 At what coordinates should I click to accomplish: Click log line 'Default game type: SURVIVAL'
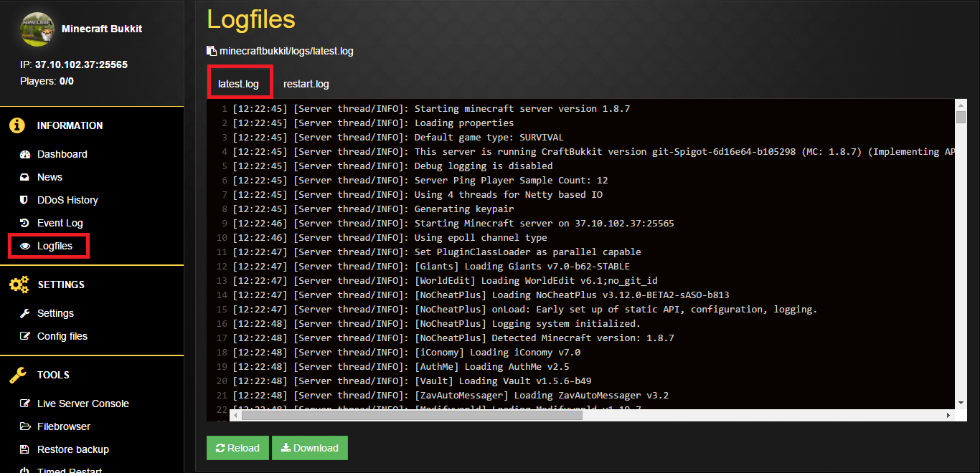click(x=398, y=137)
